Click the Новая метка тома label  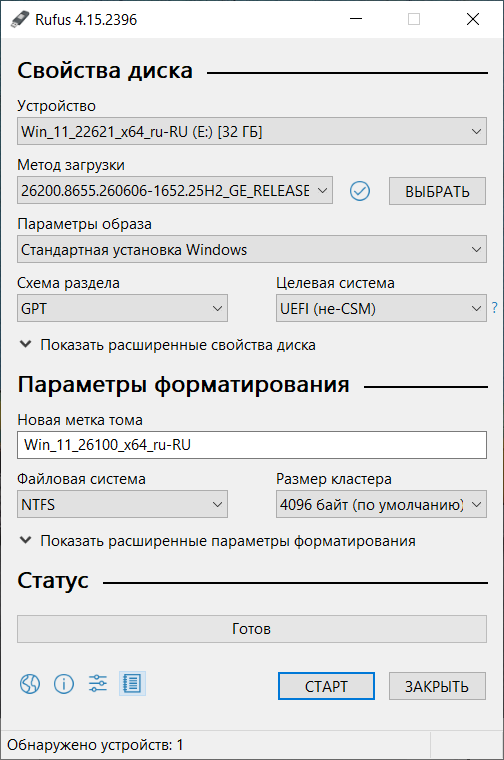[80, 420]
